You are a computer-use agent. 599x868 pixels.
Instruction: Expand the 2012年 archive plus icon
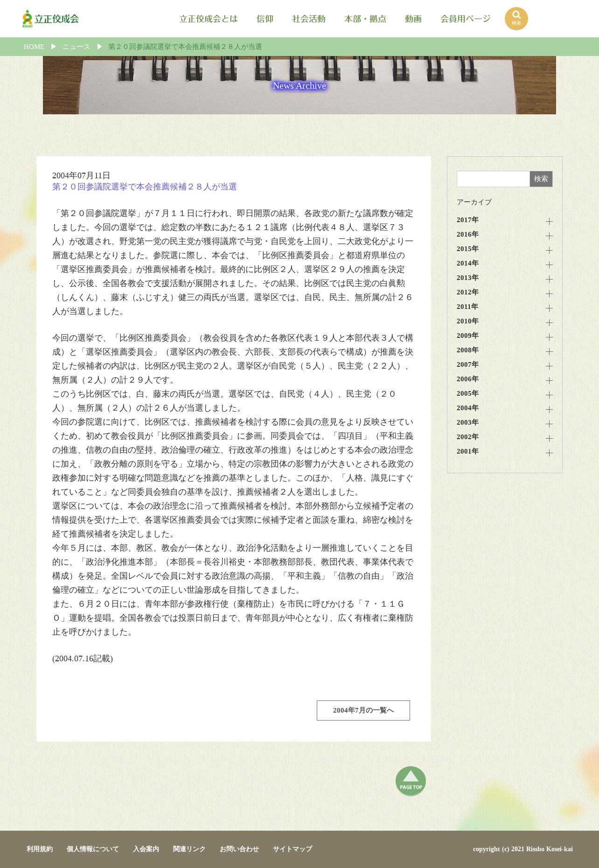click(x=549, y=294)
